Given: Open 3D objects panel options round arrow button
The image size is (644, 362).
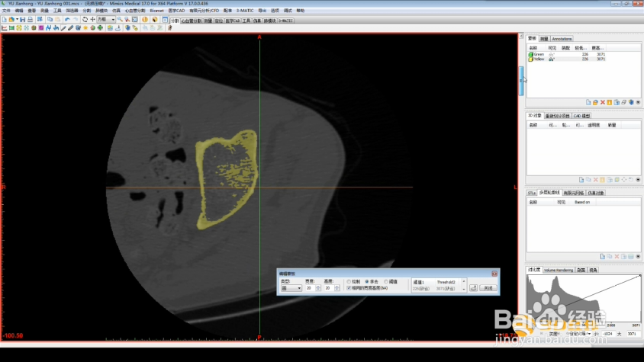Looking at the screenshot, I should pos(638,180).
